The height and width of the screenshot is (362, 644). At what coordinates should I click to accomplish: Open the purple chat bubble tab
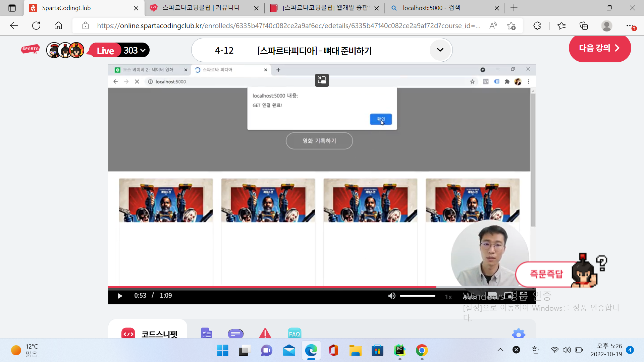(x=235, y=334)
